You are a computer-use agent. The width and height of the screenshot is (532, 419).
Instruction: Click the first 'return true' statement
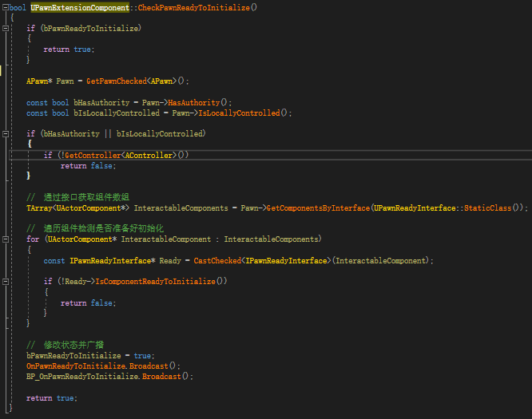click(x=69, y=49)
